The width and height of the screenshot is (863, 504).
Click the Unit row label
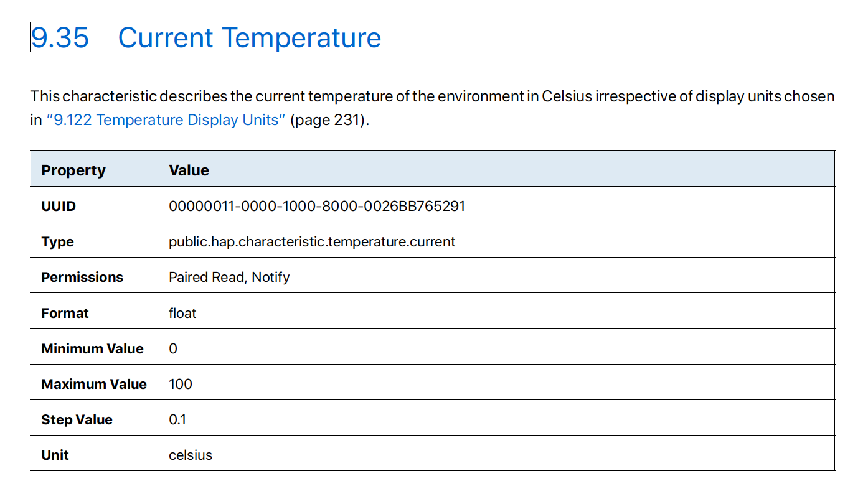click(x=55, y=455)
